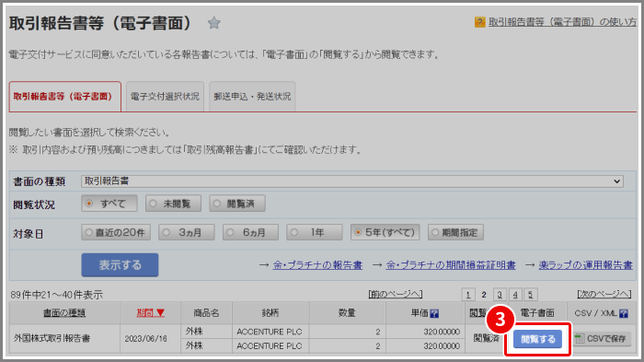This screenshot has width=644, height=362.
Task: Select the 未閲覧 radio option
Action: (x=173, y=204)
